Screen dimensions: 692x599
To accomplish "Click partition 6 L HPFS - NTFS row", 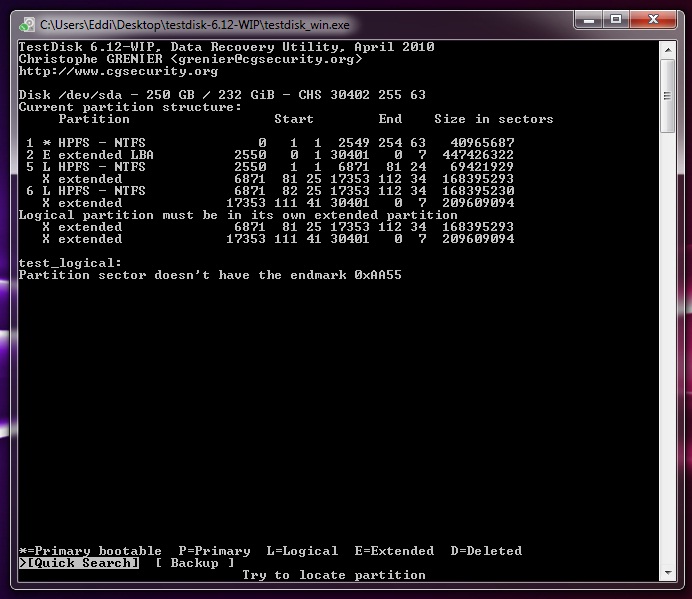I will tap(267, 191).
